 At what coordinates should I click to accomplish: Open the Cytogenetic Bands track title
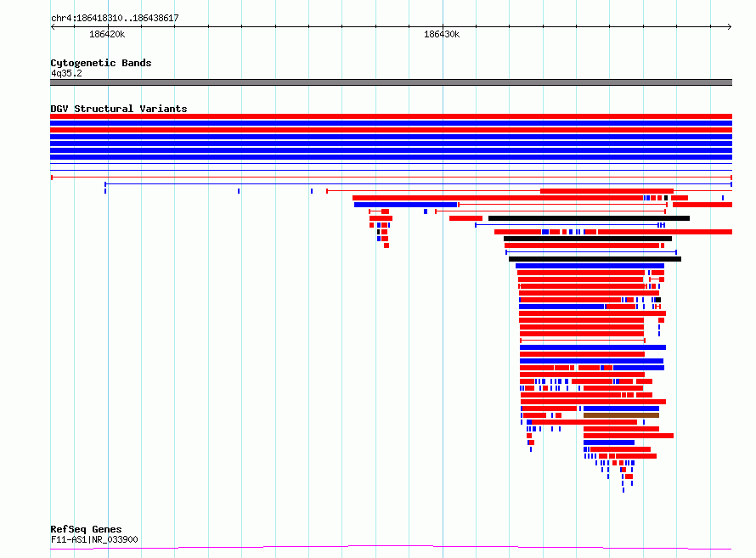tap(101, 63)
